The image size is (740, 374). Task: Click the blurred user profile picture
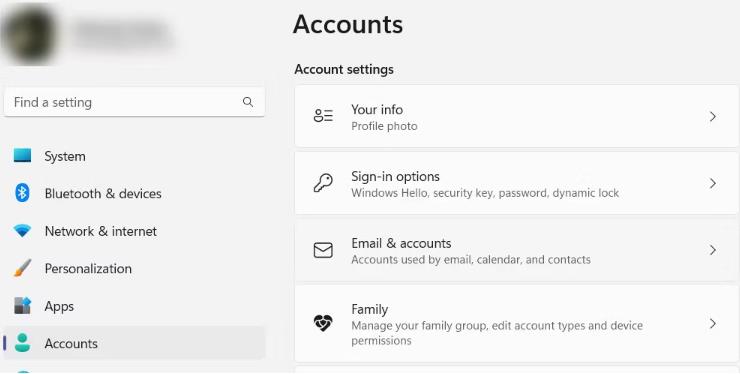coord(29,34)
